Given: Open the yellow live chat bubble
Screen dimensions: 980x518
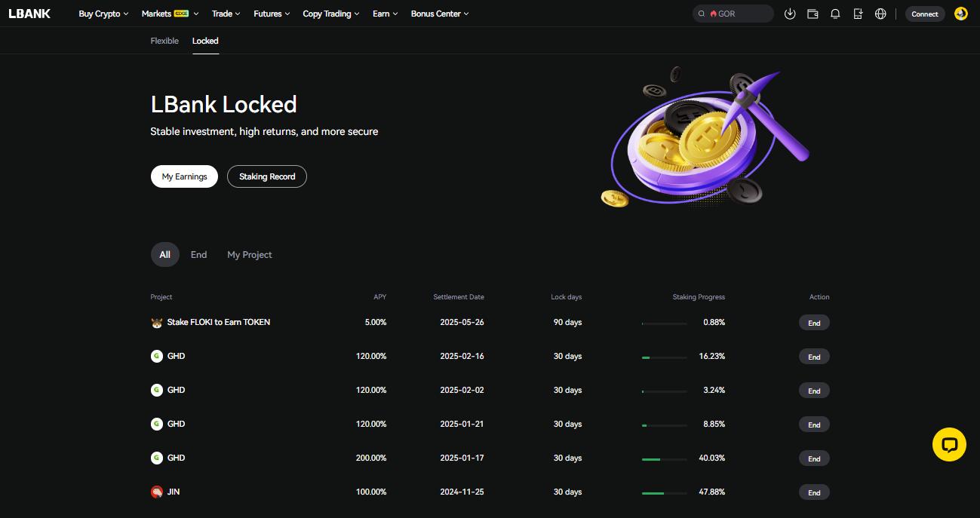Looking at the screenshot, I should coord(949,444).
